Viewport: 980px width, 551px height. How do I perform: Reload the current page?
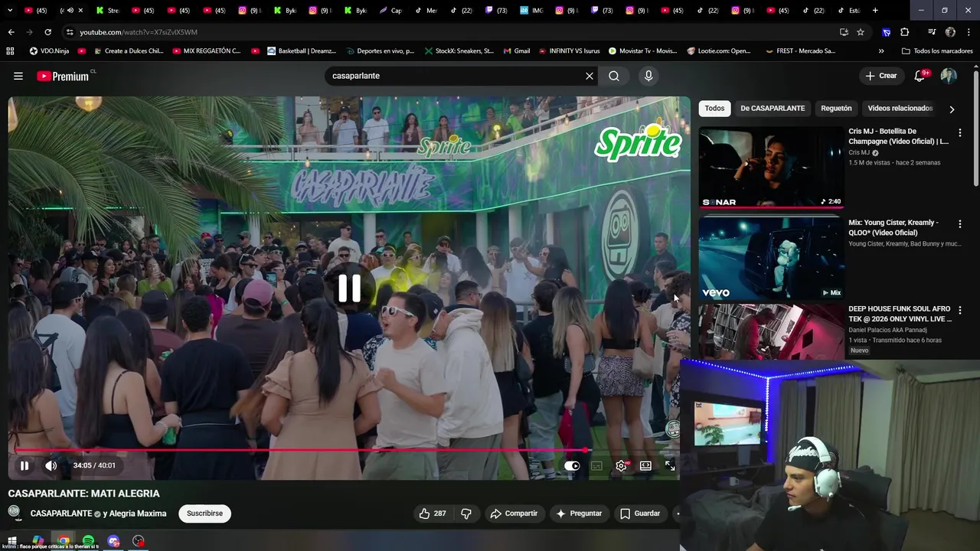[47, 32]
